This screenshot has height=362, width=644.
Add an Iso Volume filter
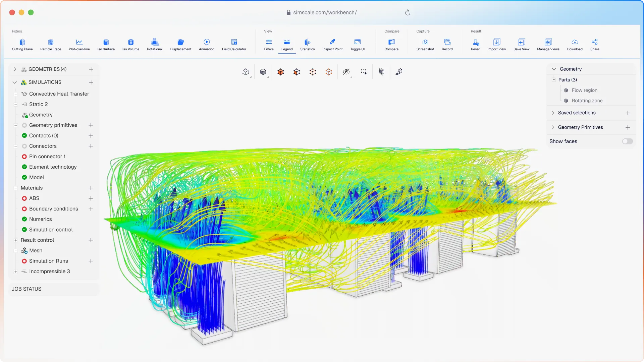(131, 45)
